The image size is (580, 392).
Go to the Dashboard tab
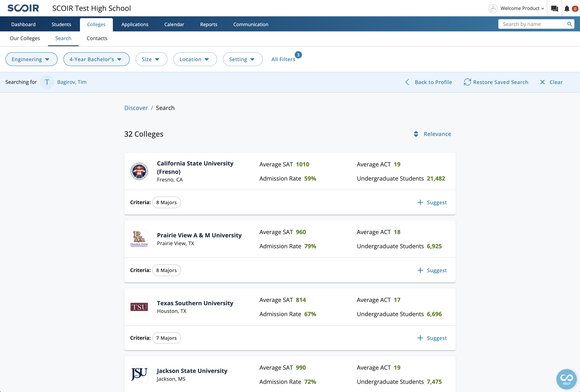pos(23,24)
